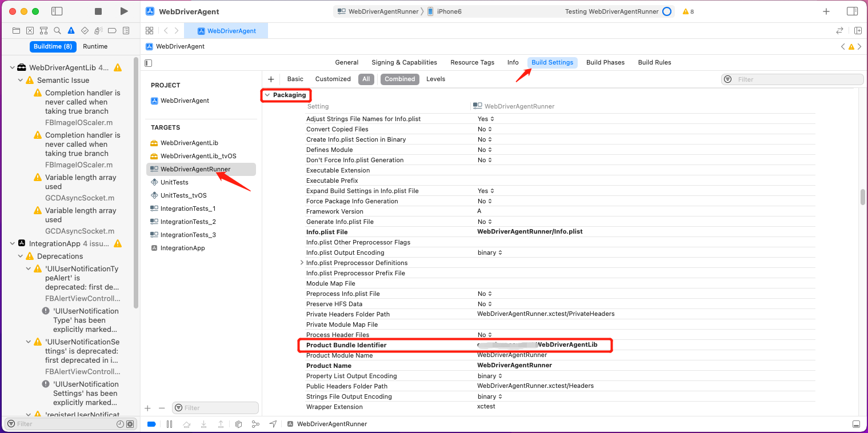The image size is (868, 433).
Task: Go forward with the editor forward arrow
Action: click(x=177, y=31)
